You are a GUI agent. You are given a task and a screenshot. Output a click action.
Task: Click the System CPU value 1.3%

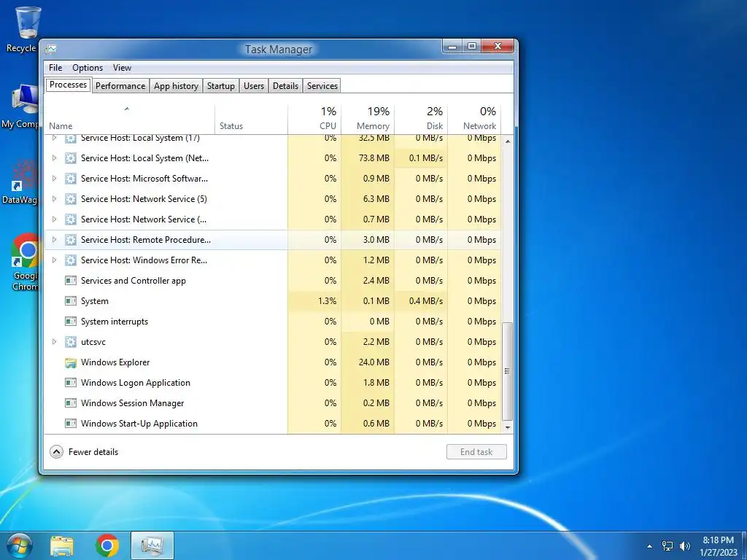coord(327,301)
